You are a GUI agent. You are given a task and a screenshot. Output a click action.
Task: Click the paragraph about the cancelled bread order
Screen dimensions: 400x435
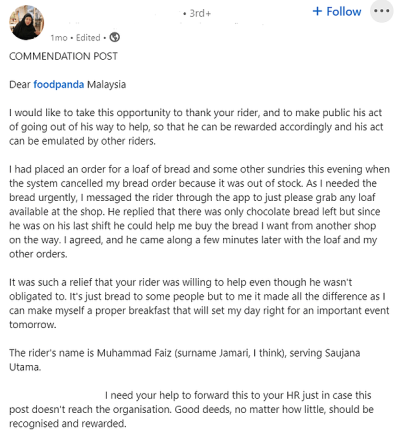[199, 211]
